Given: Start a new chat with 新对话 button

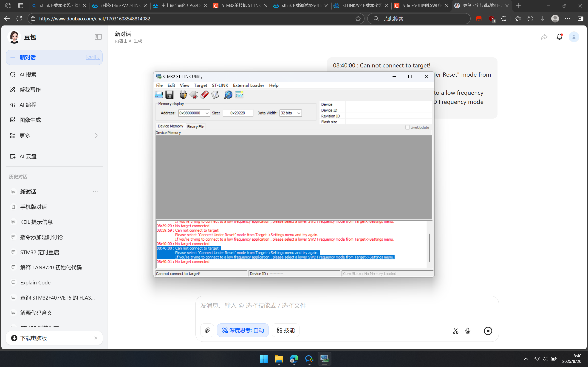Looking at the screenshot, I should (54, 57).
